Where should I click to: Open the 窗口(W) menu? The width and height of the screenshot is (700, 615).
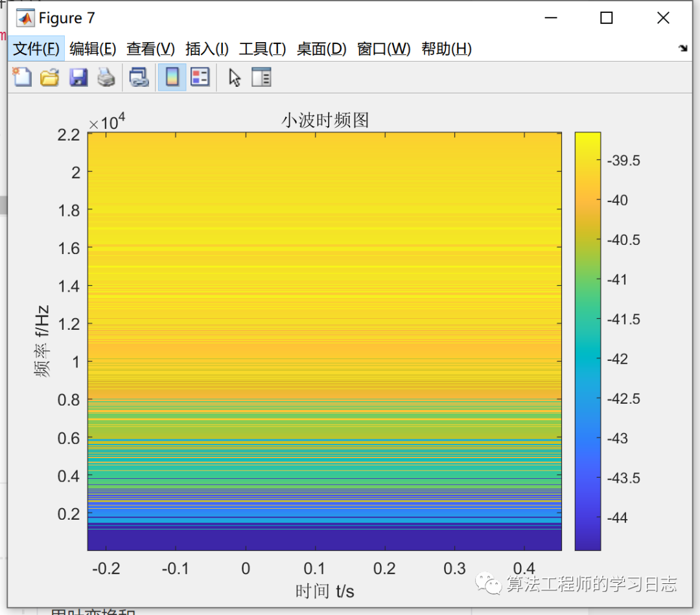pyautogui.click(x=383, y=49)
